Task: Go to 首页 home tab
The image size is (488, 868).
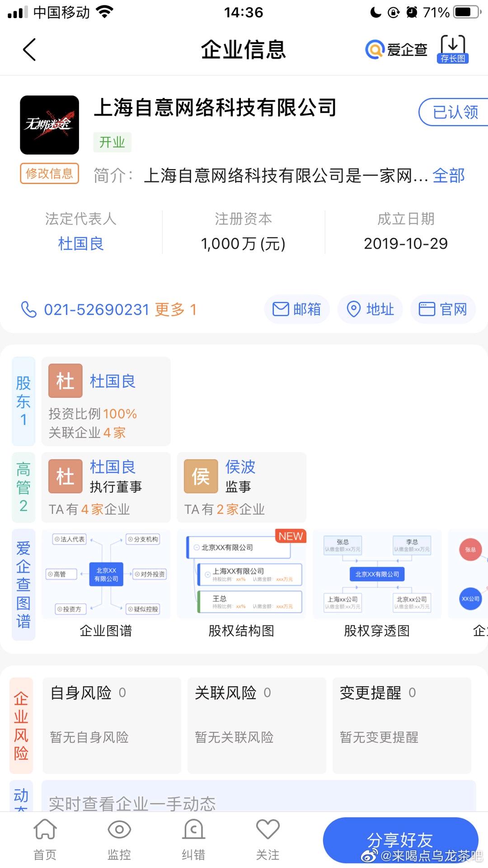Action: tap(45, 839)
